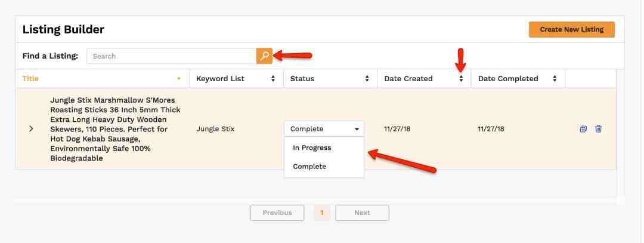Click the sort arrows beside Date Completed

pos(555,79)
